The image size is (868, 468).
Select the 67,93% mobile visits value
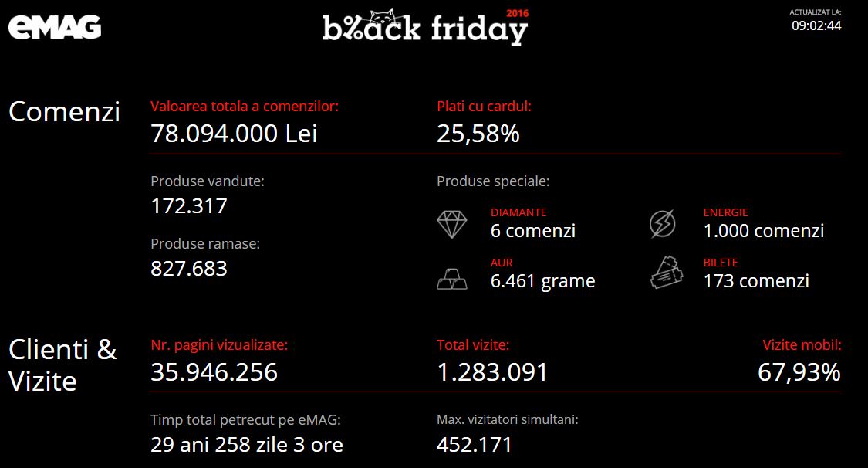[799, 372]
